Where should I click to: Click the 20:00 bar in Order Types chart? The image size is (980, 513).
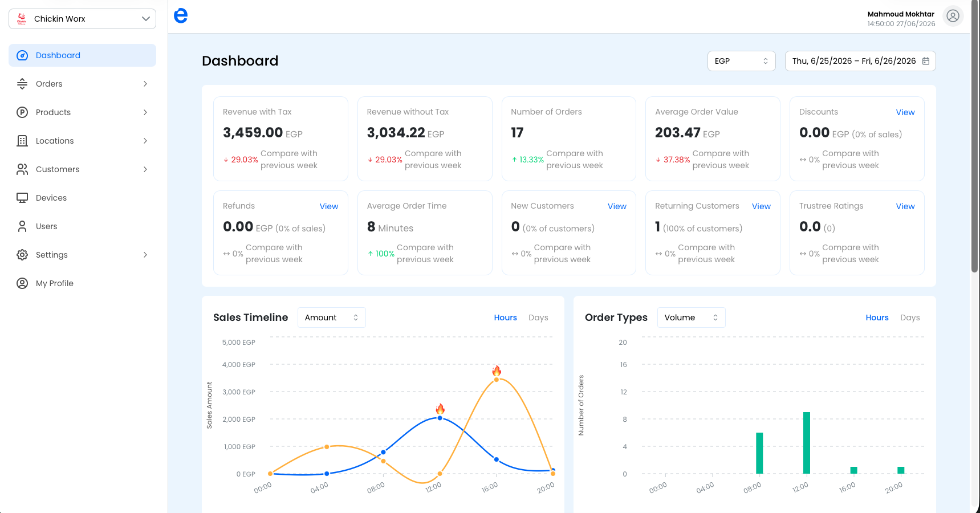pyautogui.click(x=901, y=470)
